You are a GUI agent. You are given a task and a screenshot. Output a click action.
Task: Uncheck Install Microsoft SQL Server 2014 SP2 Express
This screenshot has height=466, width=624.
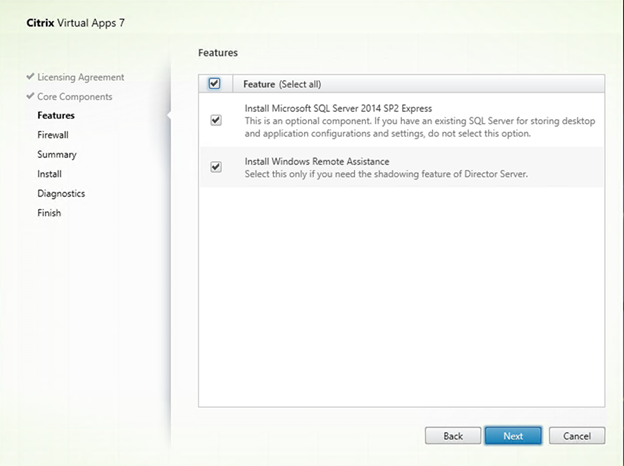point(216,120)
